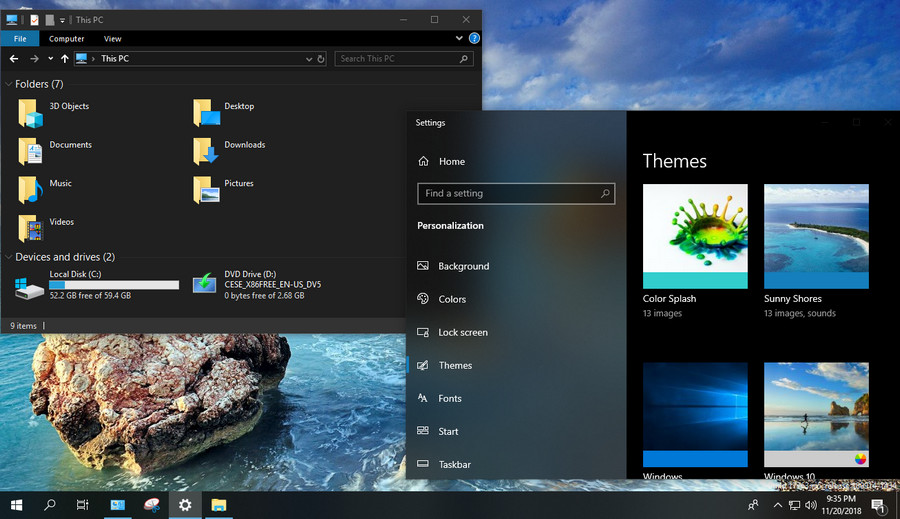Click the up-one-level arrow in File Explorer
The height and width of the screenshot is (519, 900).
tap(65, 59)
